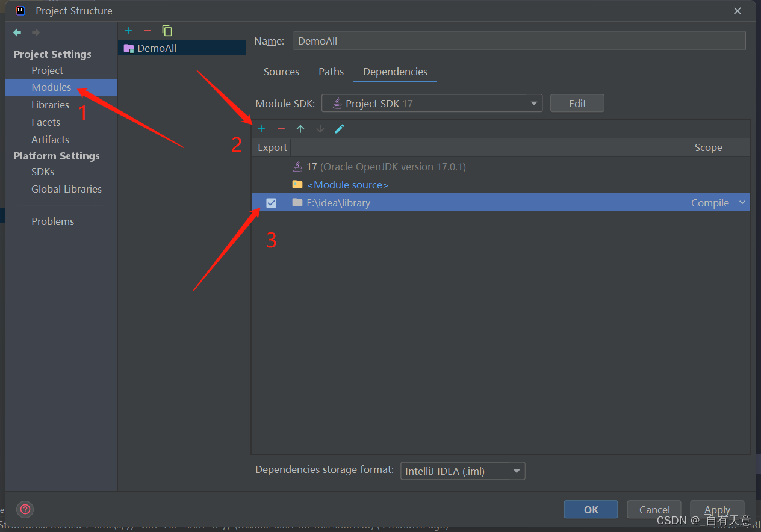
Task: Edit dependency with the pencil icon
Action: click(x=340, y=129)
